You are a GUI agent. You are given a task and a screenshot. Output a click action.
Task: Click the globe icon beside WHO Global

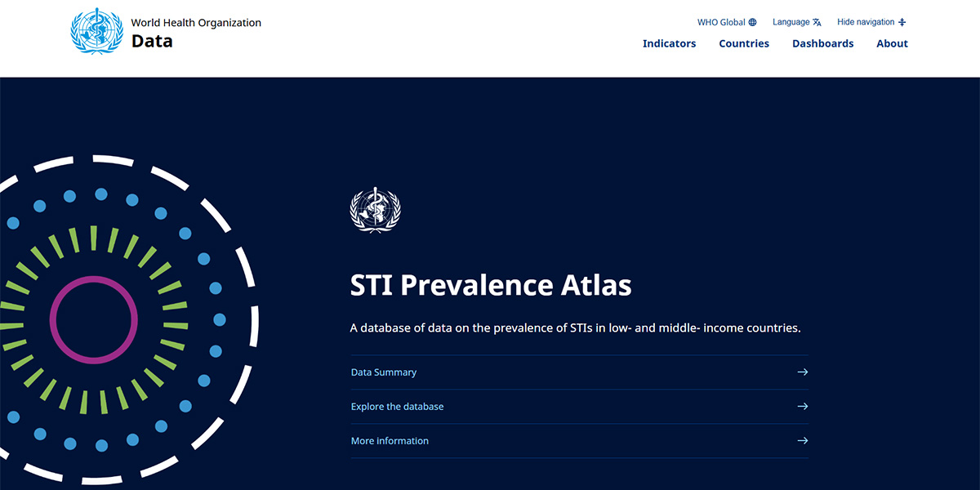(752, 22)
